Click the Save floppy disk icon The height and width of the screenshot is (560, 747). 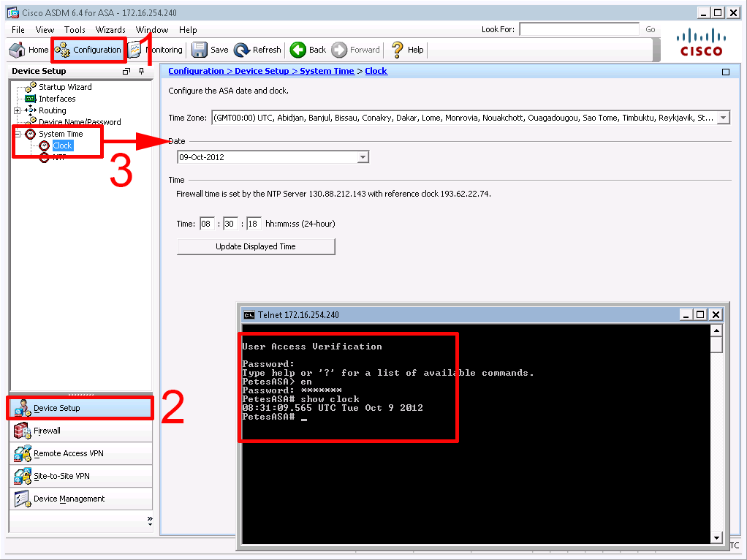point(199,50)
